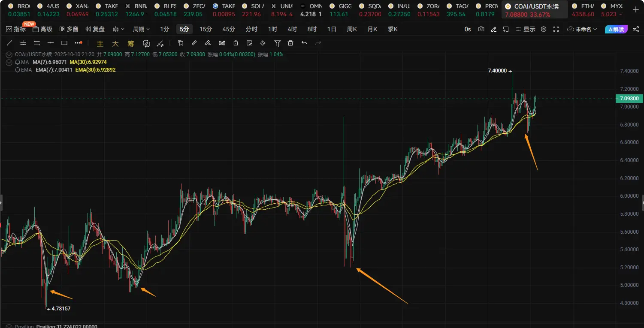Click the pen edit icon near 显示
Image resolution: width=644 pixels, height=328 pixels.
[494, 29]
